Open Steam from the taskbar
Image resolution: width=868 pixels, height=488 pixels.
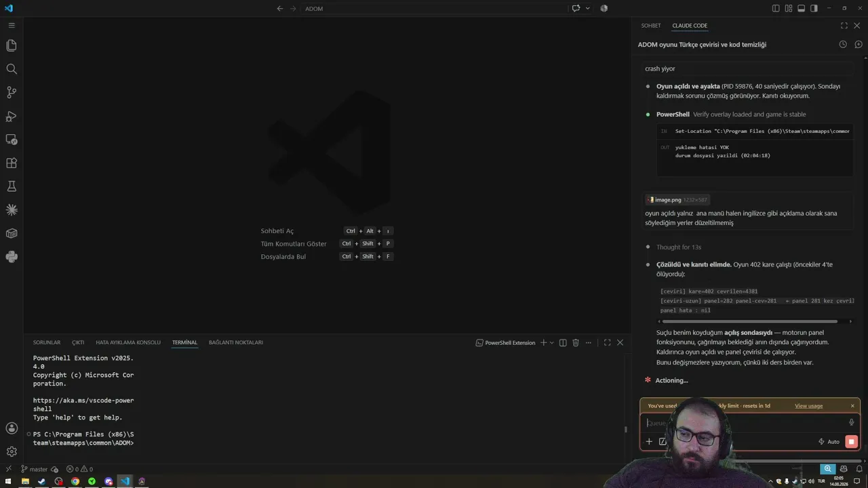click(x=41, y=481)
